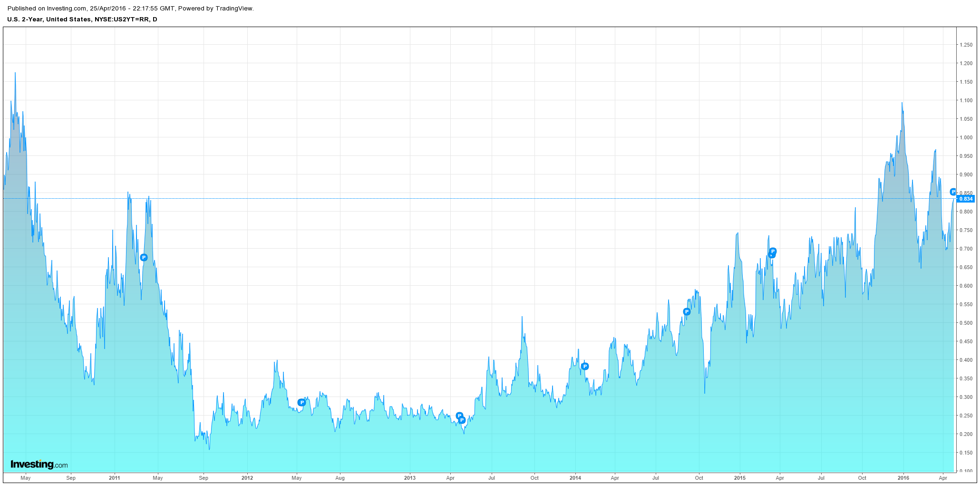Select the 2012 label on the time axis

coord(247,478)
